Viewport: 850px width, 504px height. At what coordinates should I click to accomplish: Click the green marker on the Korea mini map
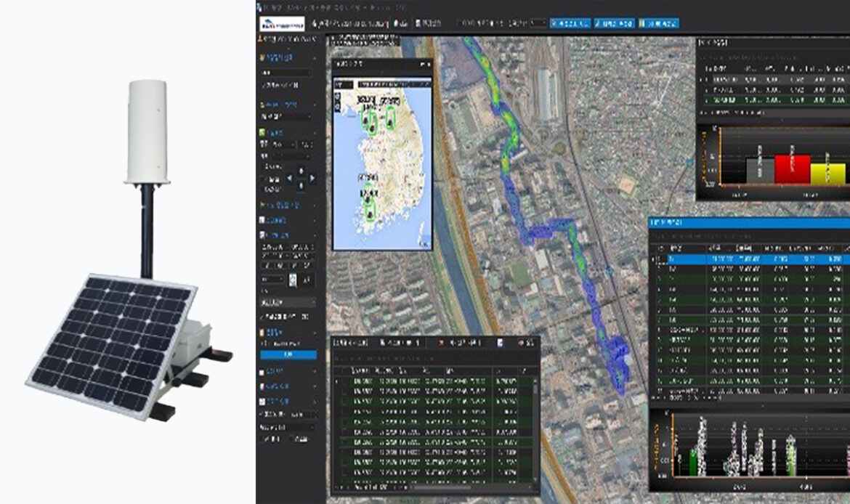(x=371, y=120)
